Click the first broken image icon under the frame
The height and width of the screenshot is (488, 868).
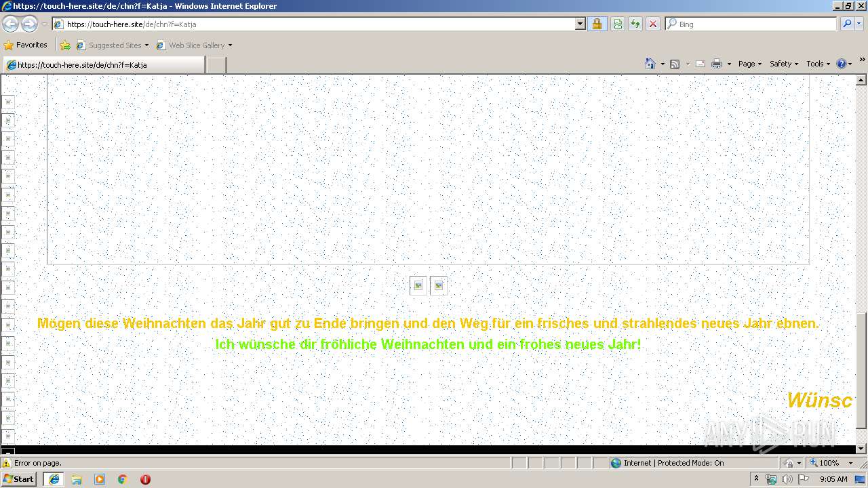tap(418, 285)
